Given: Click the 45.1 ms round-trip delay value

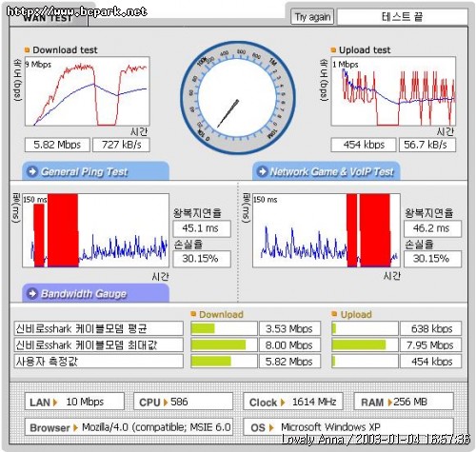Looking at the screenshot, I should coord(202,228).
